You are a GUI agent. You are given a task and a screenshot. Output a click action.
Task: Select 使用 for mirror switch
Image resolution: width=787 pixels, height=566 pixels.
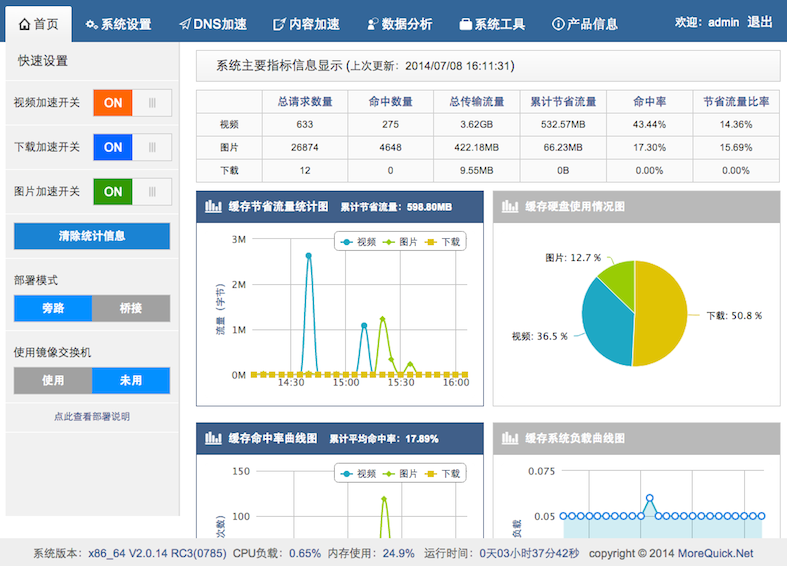tap(53, 380)
